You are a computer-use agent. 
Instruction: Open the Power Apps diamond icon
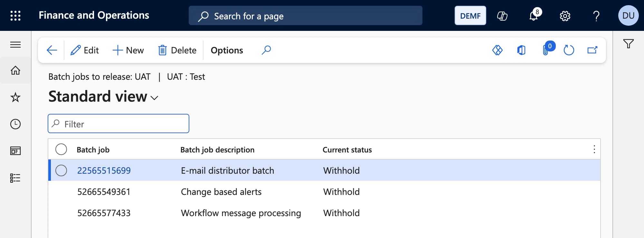click(x=497, y=50)
